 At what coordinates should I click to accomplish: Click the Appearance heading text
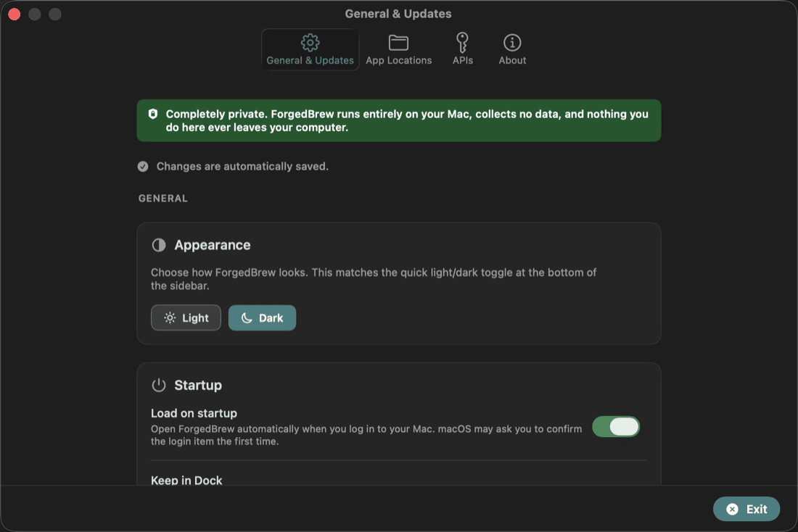[213, 245]
